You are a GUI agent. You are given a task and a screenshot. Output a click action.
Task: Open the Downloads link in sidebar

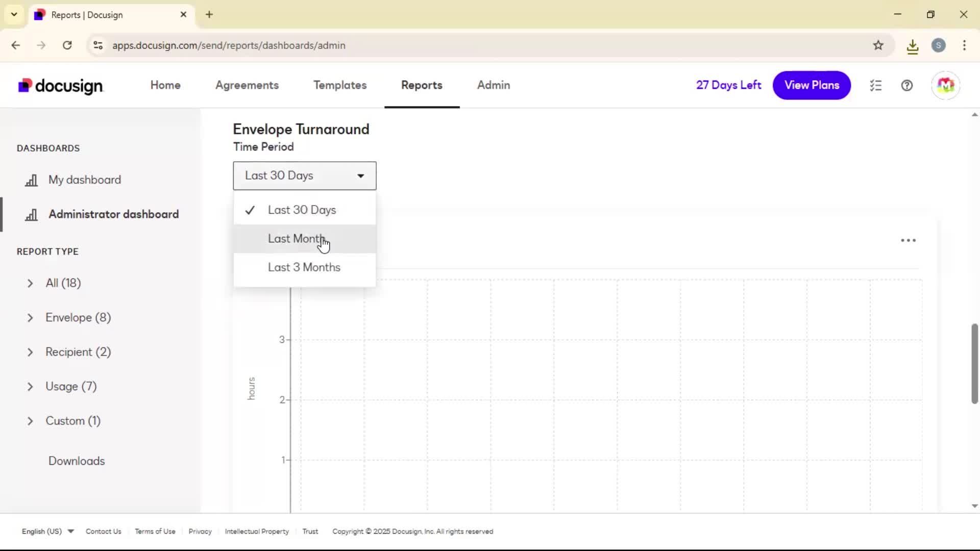77,461
